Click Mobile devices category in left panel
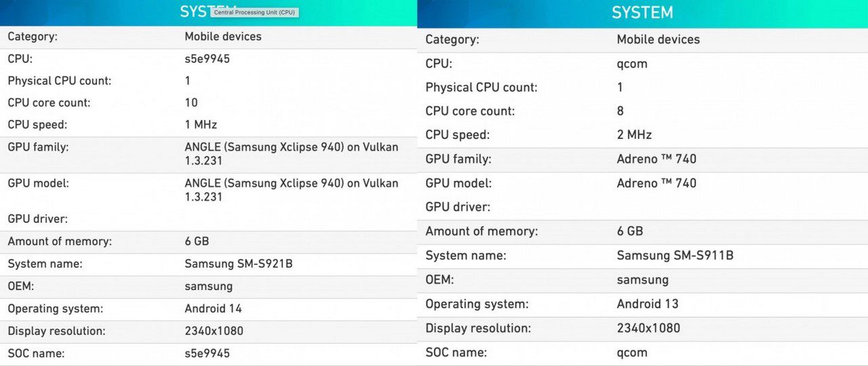 pos(222,37)
